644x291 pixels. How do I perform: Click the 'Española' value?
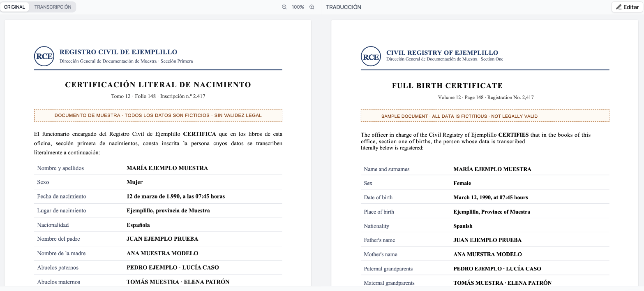[x=138, y=225]
